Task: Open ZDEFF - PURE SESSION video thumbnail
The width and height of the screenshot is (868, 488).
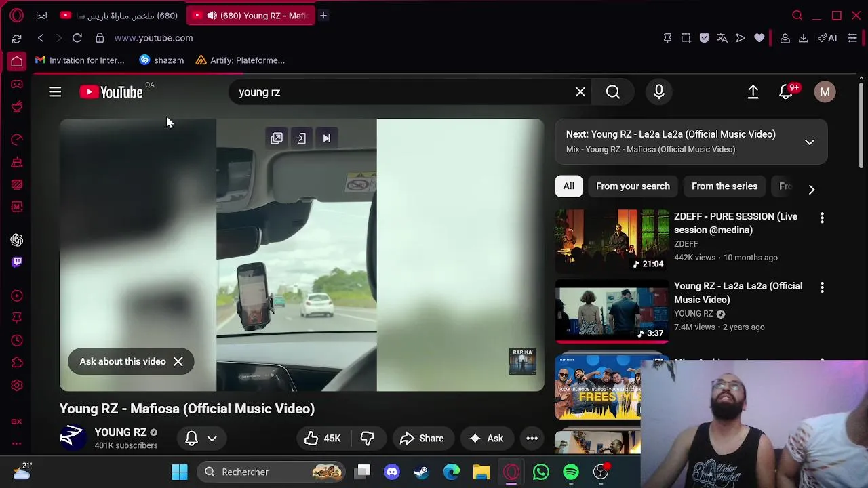Action: 612,241
